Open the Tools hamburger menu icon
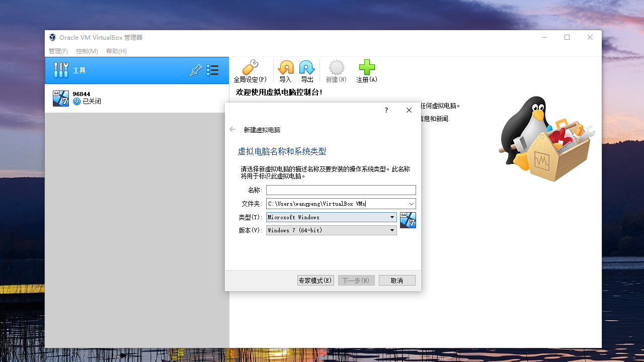The image size is (644, 362). pyautogui.click(x=212, y=70)
